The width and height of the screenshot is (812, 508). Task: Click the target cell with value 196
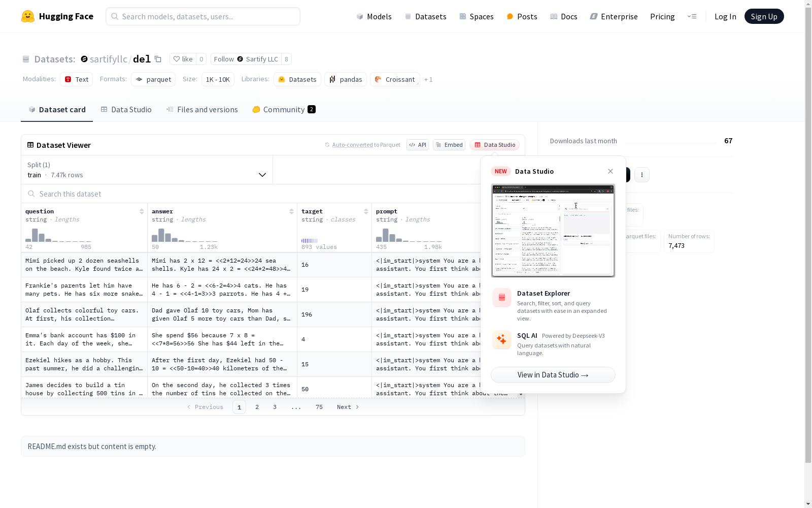[334, 314]
